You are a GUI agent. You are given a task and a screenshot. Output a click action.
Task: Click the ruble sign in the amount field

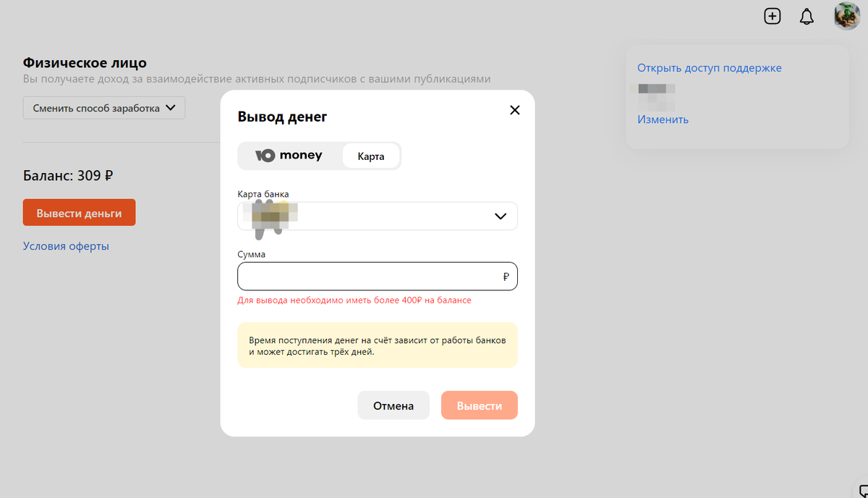click(x=506, y=277)
